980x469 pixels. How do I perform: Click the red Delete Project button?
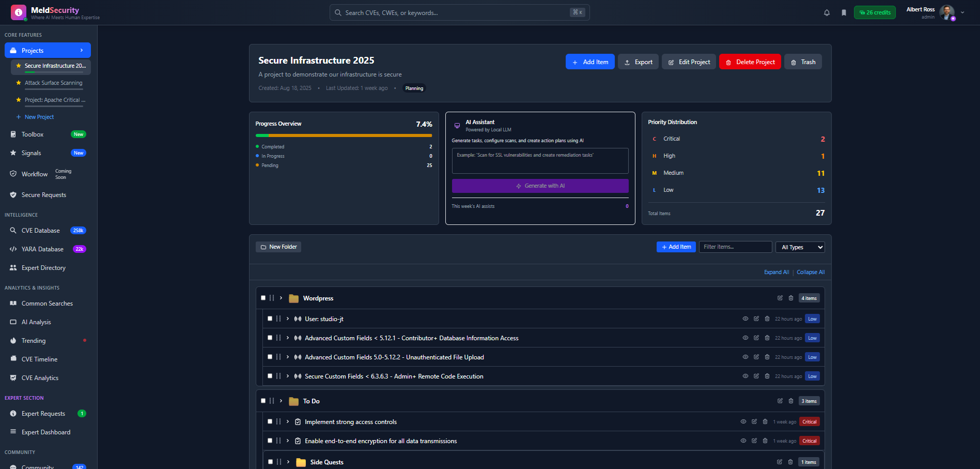coord(750,62)
